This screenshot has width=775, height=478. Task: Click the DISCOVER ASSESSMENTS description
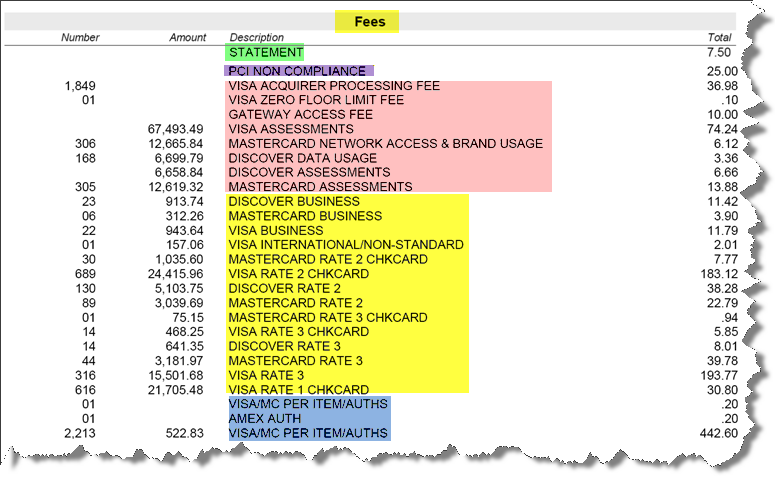[309, 173]
